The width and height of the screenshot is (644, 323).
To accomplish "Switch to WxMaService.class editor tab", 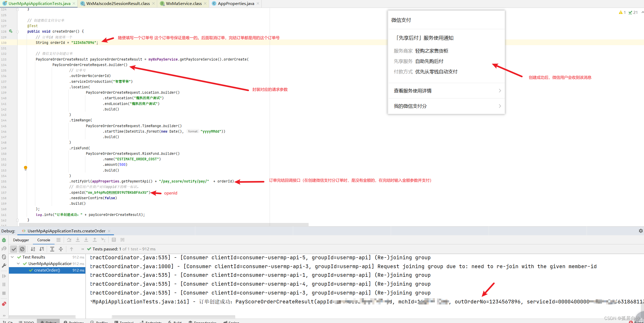I will point(184,4).
